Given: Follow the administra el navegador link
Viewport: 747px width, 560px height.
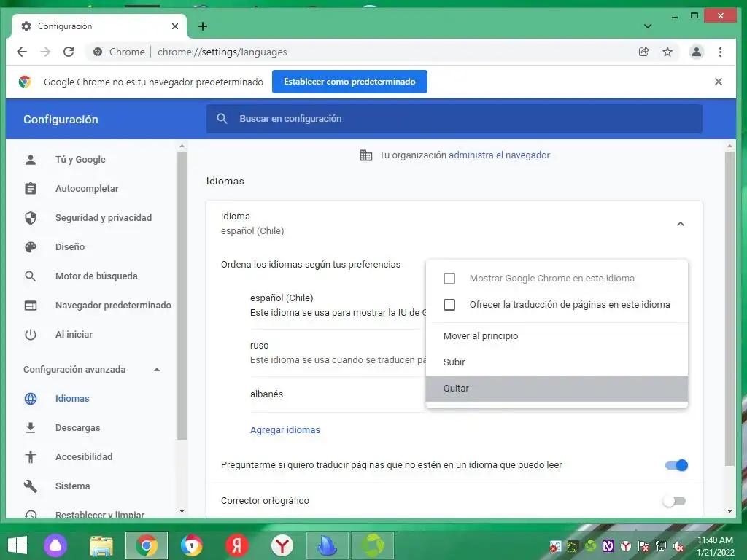Looking at the screenshot, I should click(x=499, y=155).
